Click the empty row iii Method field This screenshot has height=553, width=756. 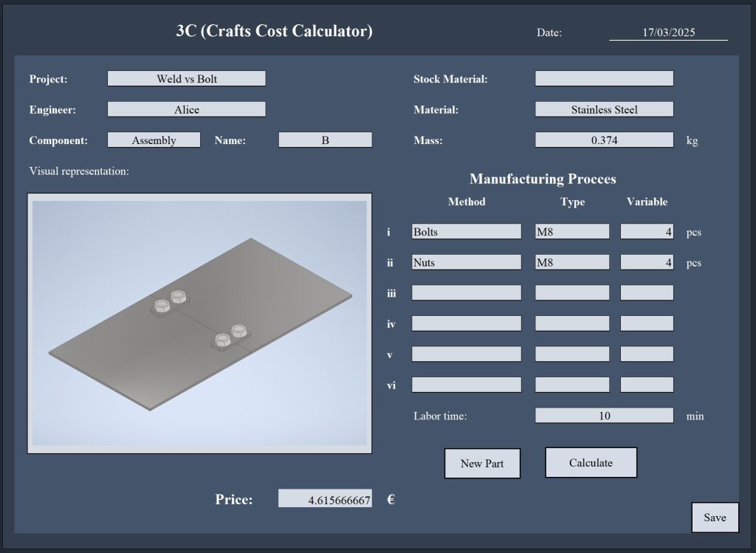[467, 293]
